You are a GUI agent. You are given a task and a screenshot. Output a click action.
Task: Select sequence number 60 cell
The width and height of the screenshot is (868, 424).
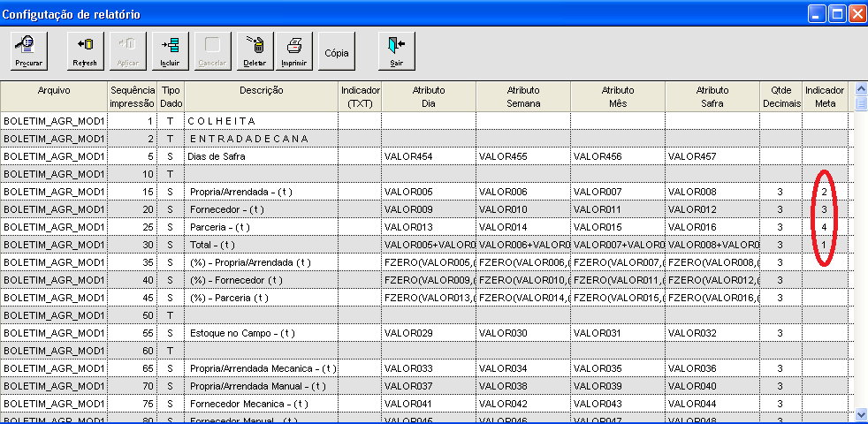(x=133, y=351)
